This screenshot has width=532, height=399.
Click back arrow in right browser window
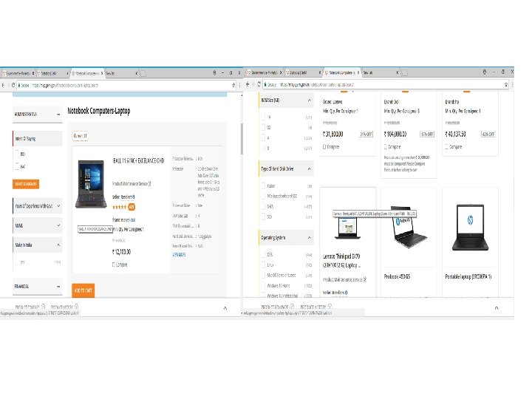point(248,84)
